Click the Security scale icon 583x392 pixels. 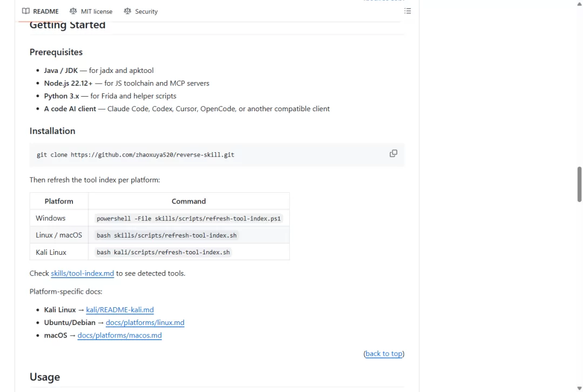[127, 11]
